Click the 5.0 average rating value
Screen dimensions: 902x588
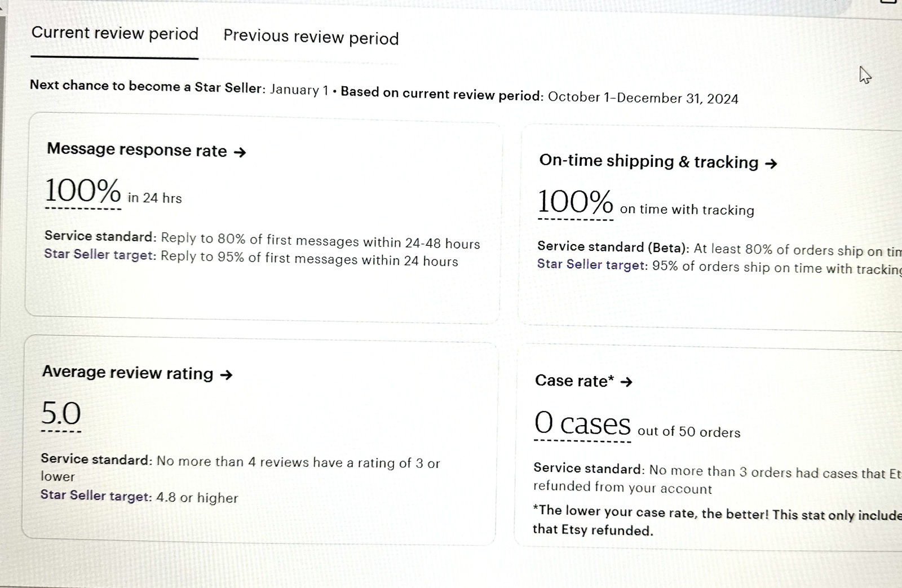(61, 414)
